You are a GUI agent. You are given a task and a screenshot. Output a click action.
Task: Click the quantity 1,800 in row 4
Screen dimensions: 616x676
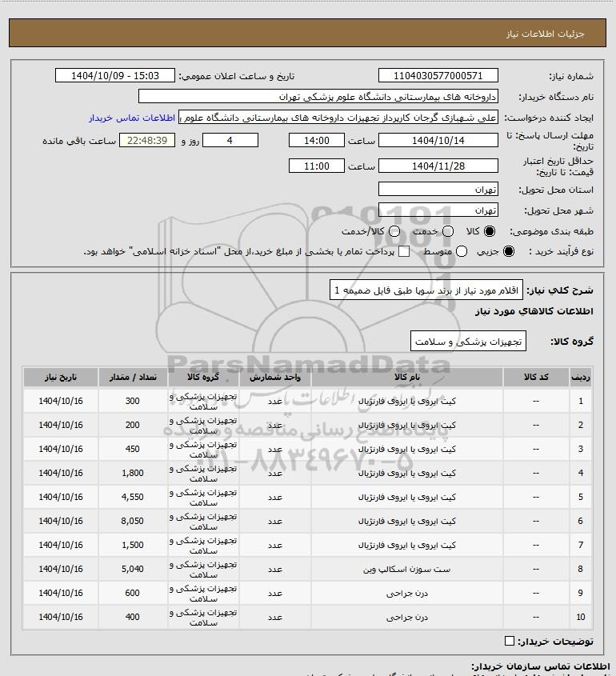(x=132, y=473)
